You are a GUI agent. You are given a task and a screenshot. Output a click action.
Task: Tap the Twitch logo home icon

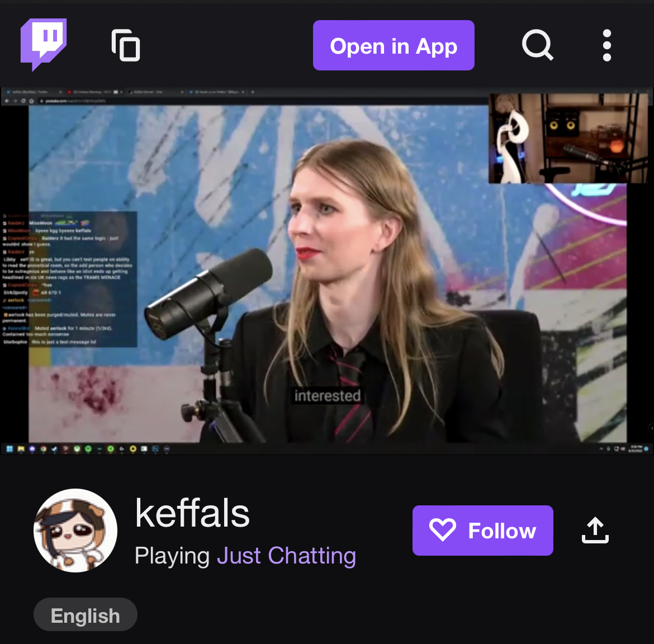(44, 45)
